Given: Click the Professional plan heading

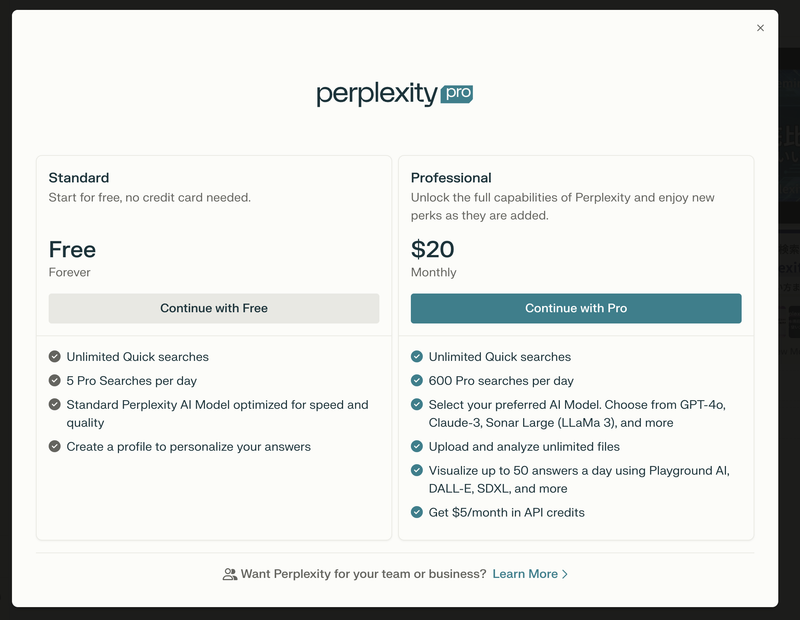Looking at the screenshot, I should [x=451, y=178].
